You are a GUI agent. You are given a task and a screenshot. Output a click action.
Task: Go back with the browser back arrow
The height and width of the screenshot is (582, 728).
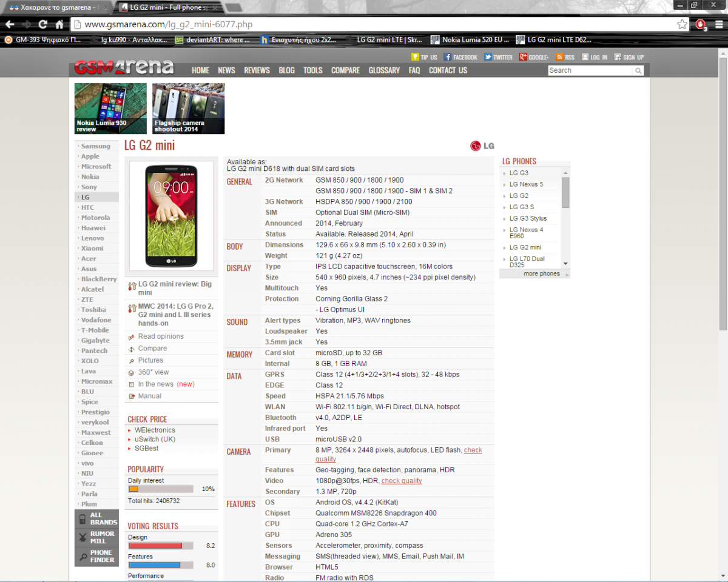tap(10, 24)
